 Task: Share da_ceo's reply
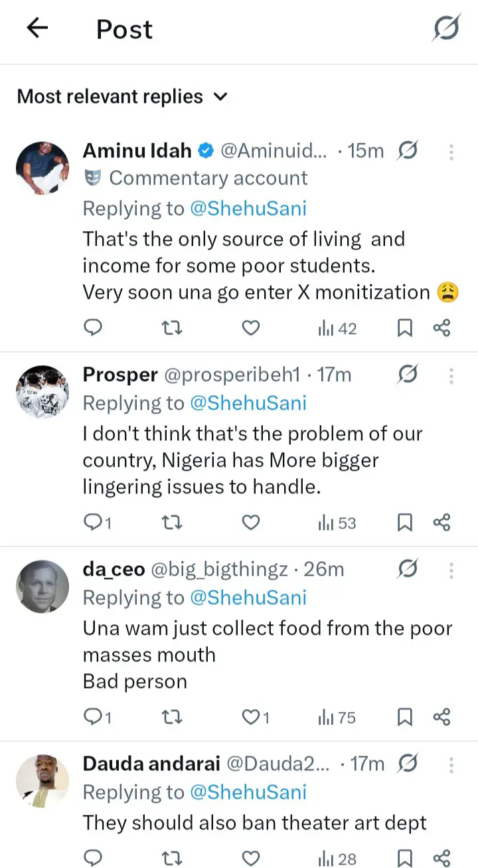click(442, 718)
